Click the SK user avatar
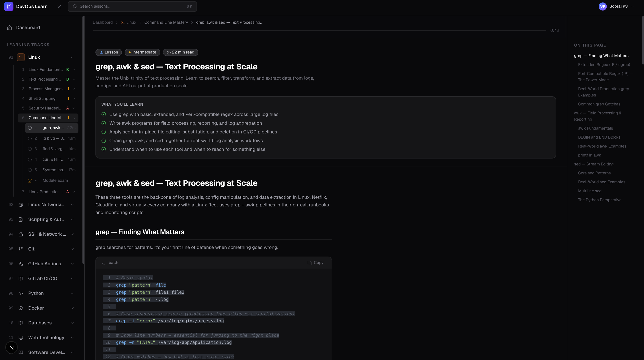This screenshot has height=360, width=644. pos(603,6)
